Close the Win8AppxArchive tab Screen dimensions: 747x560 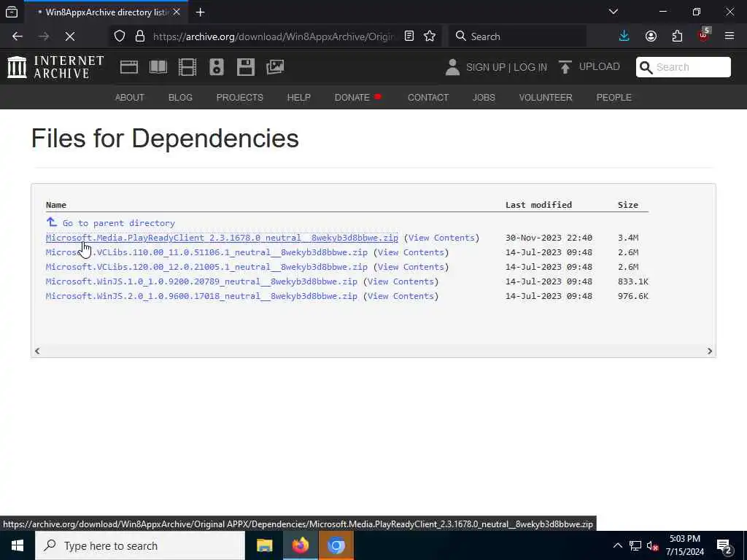(177, 12)
